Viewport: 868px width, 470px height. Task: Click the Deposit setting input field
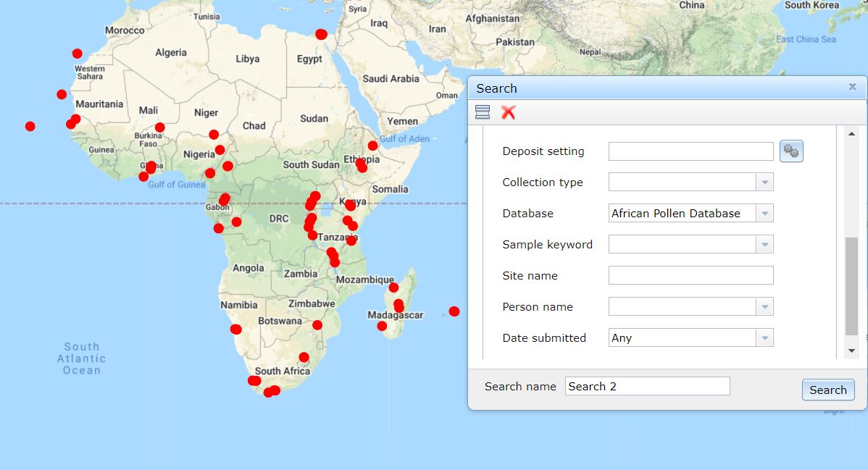(690, 151)
